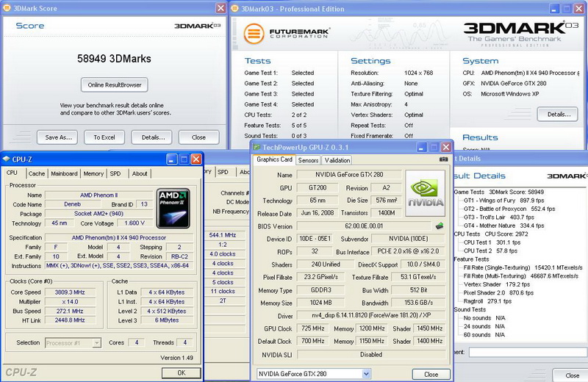Click Close in the 3DMark Score window
This screenshot has height=382, width=588.
tap(198, 137)
